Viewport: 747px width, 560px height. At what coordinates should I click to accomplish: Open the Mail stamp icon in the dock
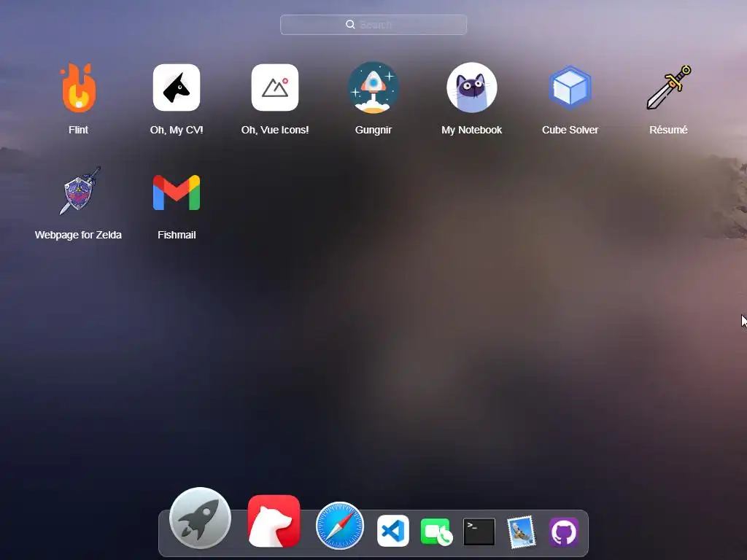point(521,532)
